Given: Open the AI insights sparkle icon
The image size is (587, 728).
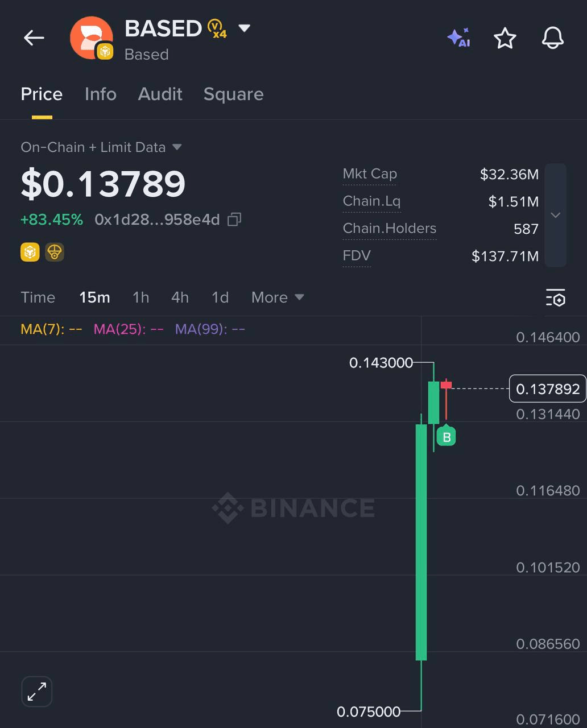Looking at the screenshot, I should 458,38.
